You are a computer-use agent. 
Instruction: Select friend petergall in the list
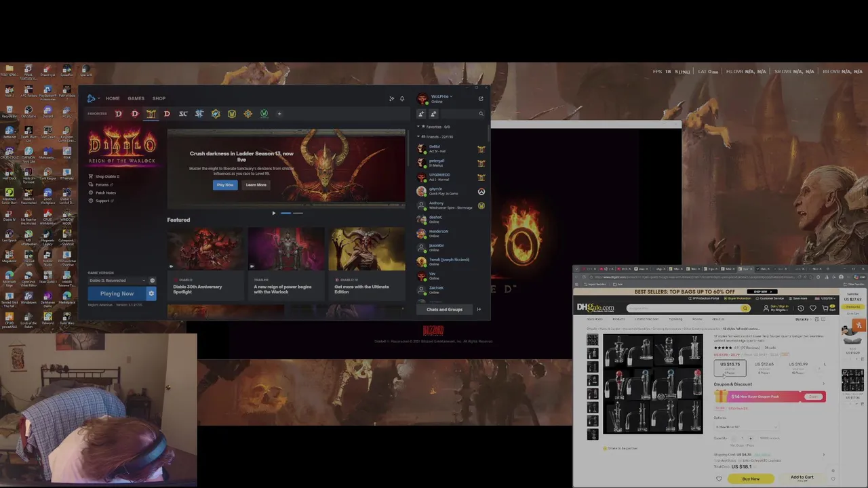click(451, 163)
